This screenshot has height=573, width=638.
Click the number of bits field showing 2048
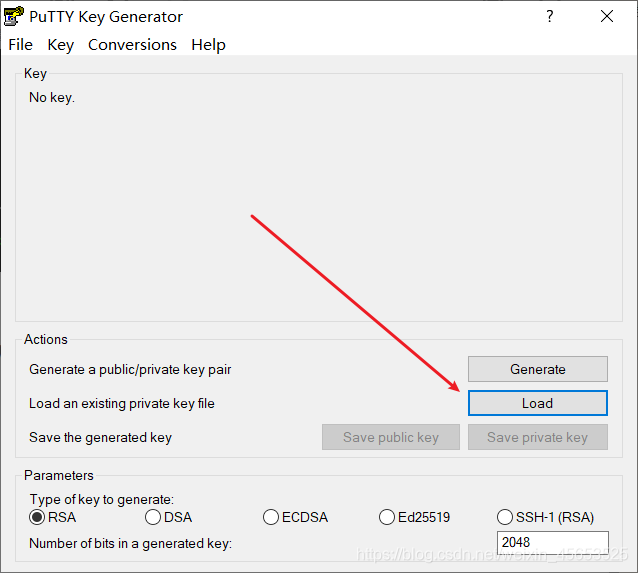point(553,542)
